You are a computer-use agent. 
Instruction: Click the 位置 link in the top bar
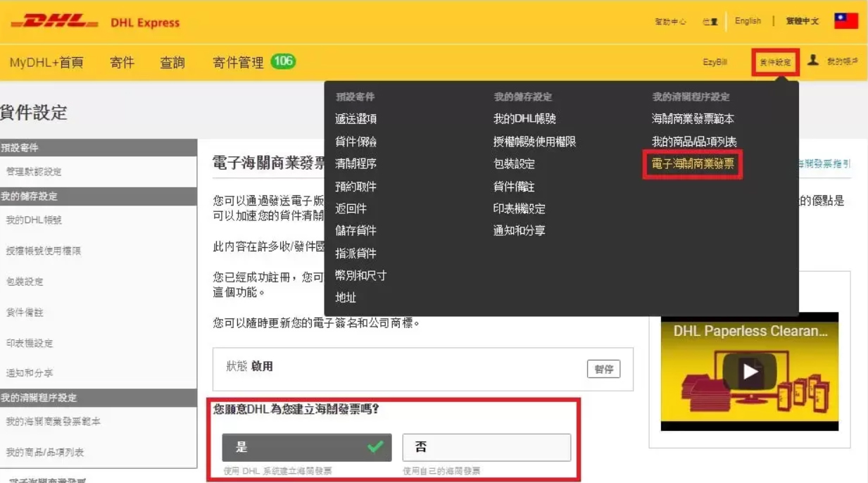click(710, 22)
